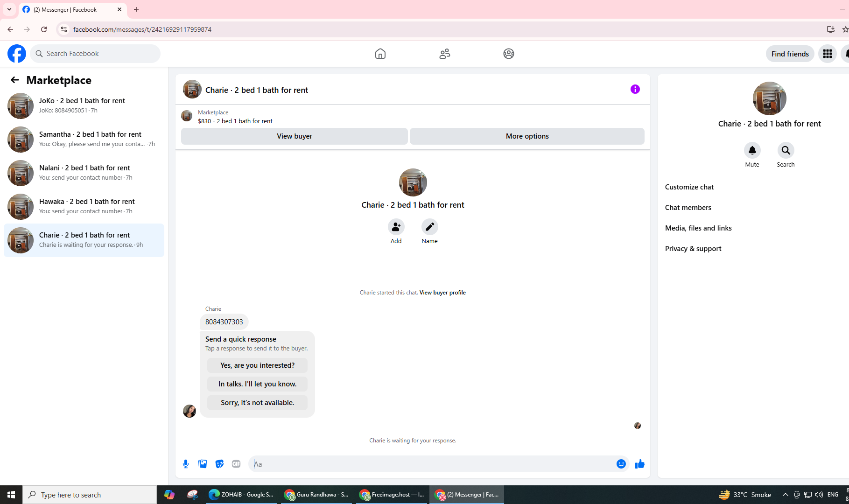Screen dimensions: 849x504
Task: Open conversation information purple icon
Action: pyautogui.click(x=635, y=89)
